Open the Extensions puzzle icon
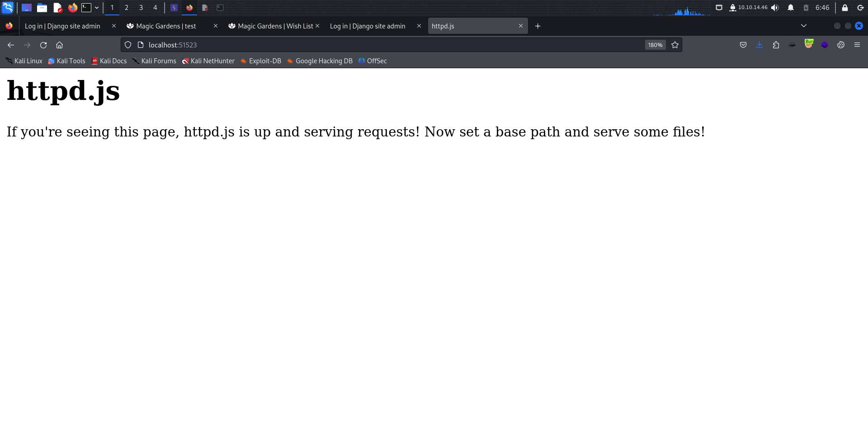The height and width of the screenshot is (441, 868). point(776,45)
